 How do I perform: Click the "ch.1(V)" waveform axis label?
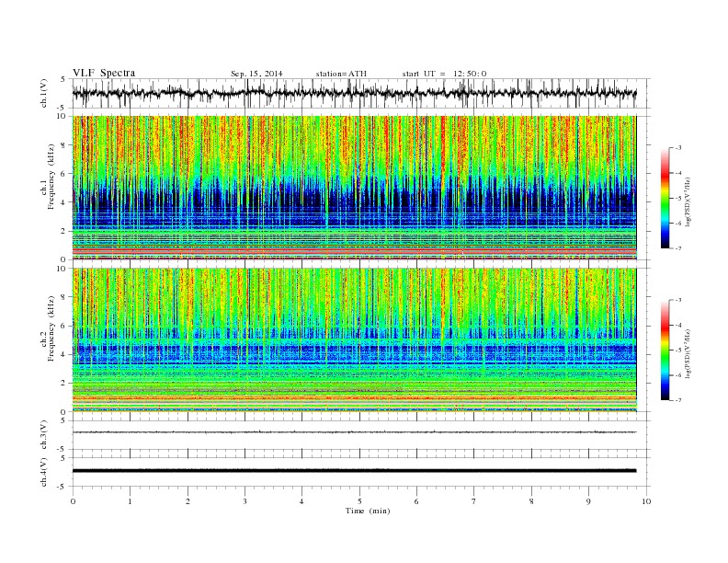pos(44,93)
